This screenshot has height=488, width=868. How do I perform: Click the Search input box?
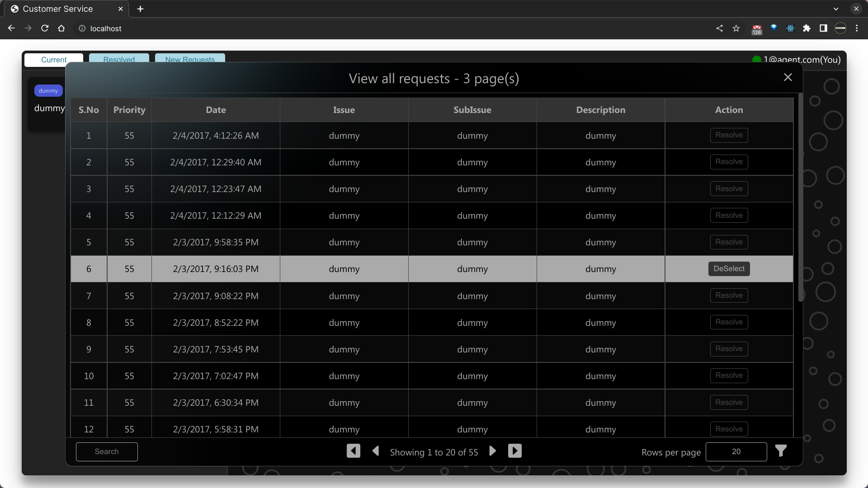pyautogui.click(x=107, y=452)
